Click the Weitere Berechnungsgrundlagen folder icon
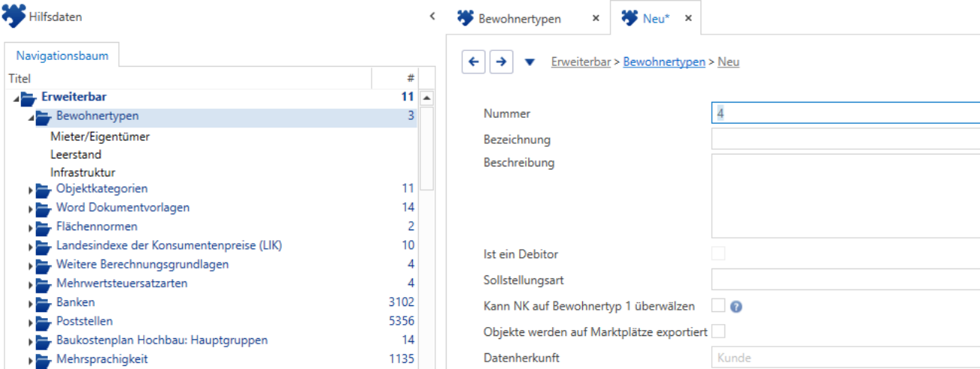Viewport: 980px width, 369px height. [x=43, y=265]
